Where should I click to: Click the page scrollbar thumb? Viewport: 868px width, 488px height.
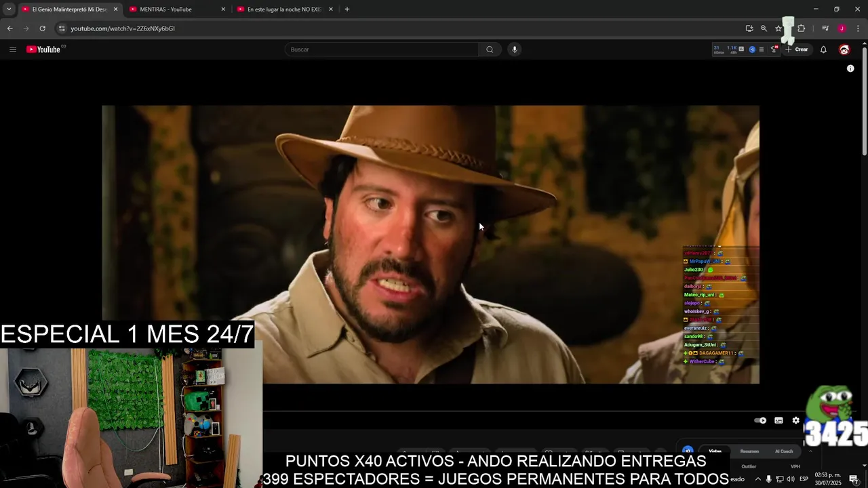(864, 102)
